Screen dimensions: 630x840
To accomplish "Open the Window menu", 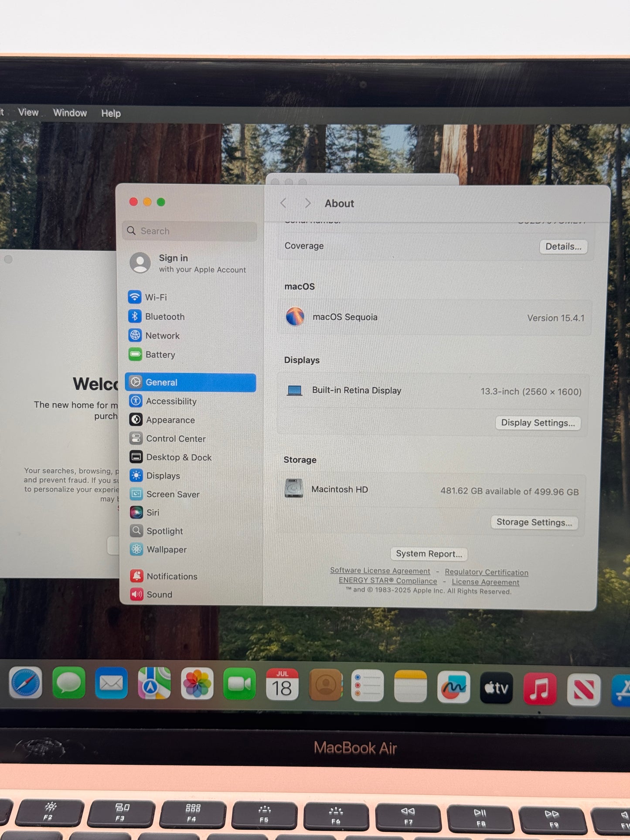I will (70, 113).
